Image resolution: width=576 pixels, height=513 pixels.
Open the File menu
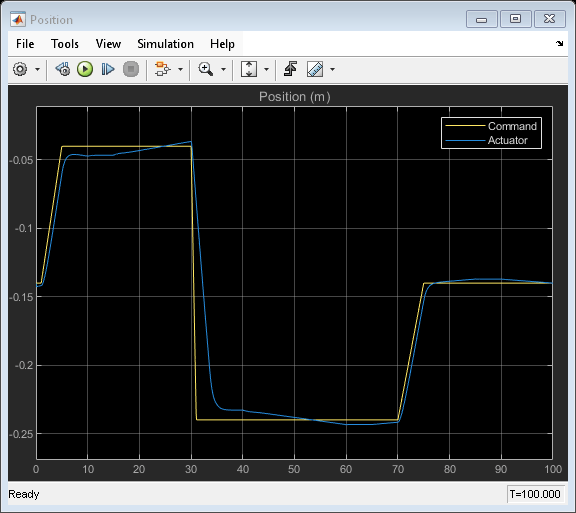point(25,44)
